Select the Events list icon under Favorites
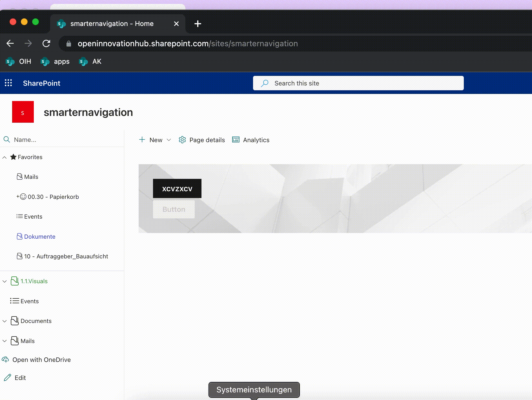 19,216
